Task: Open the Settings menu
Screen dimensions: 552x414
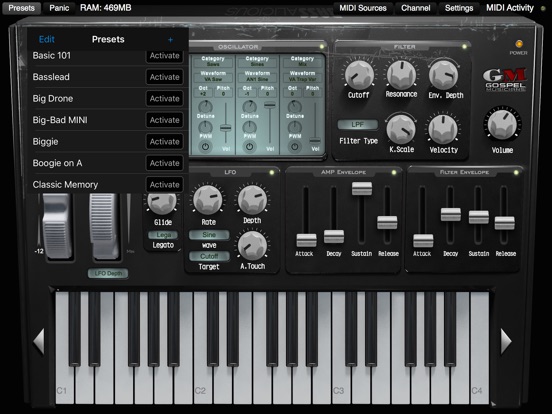Action: point(459,8)
